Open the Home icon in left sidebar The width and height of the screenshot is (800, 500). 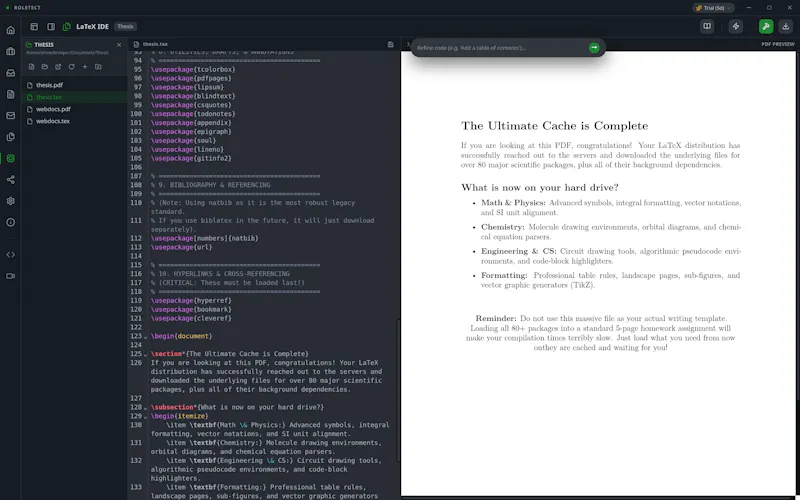(x=11, y=30)
